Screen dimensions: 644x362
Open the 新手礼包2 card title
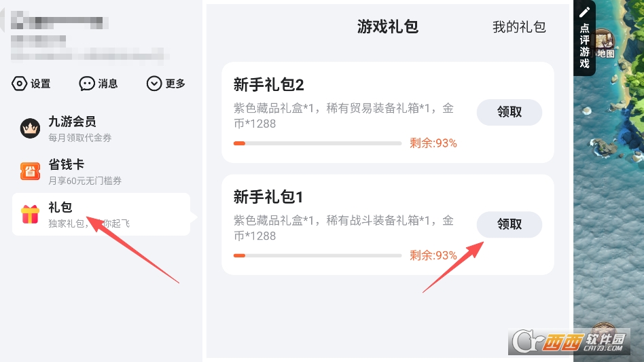tap(268, 85)
